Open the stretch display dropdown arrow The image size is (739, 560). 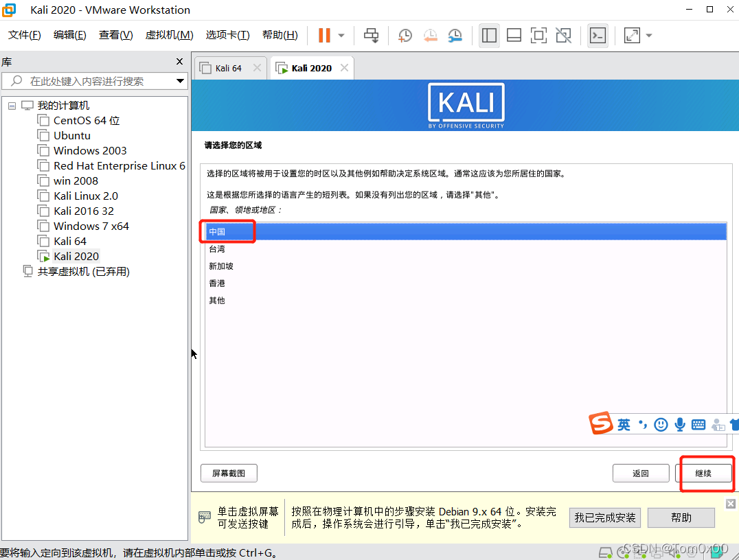[649, 35]
